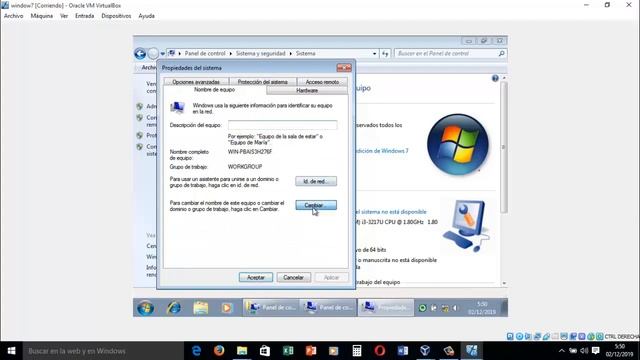Screen dimensions: 640x360
Task: Click the Windows 7 Start orb in guest
Action: click(145, 308)
